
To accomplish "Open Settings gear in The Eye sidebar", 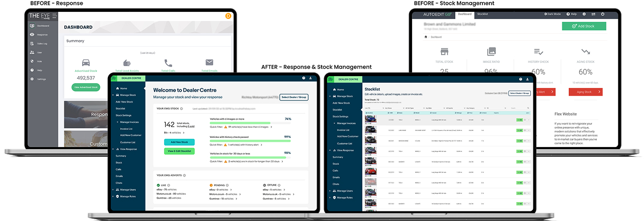I will point(32,79).
